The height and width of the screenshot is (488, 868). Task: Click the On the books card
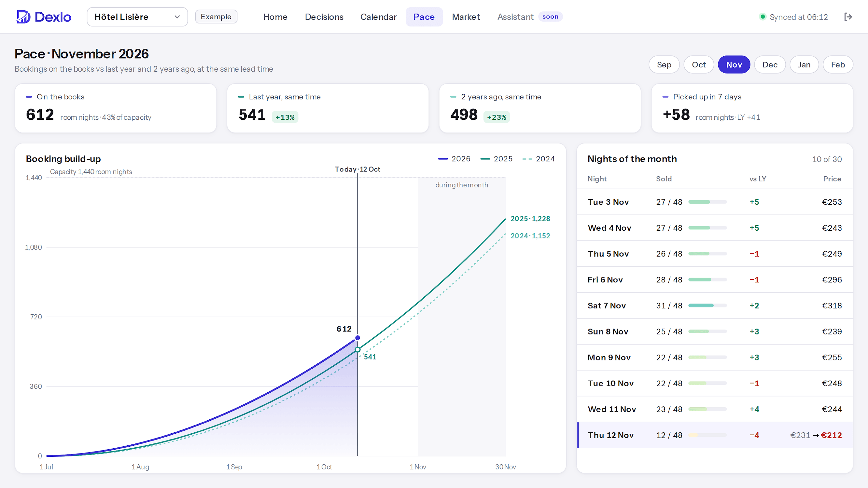pyautogui.click(x=116, y=108)
